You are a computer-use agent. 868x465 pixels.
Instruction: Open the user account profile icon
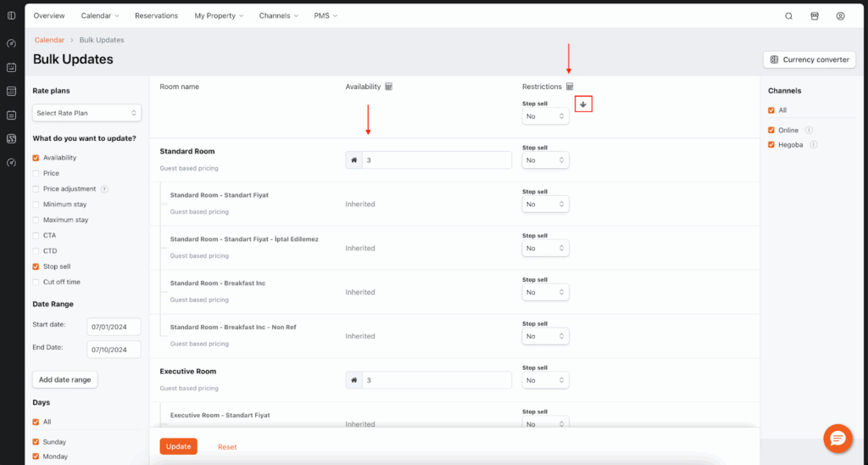840,16
